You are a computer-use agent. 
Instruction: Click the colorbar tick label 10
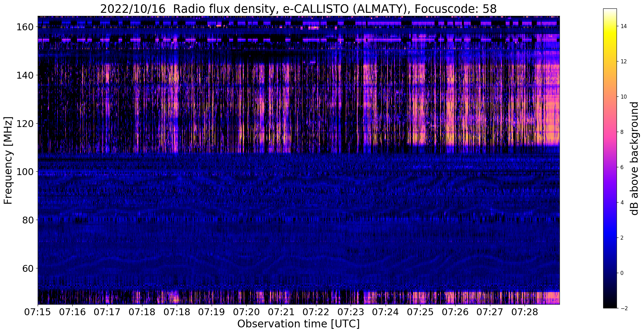click(x=624, y=97)
